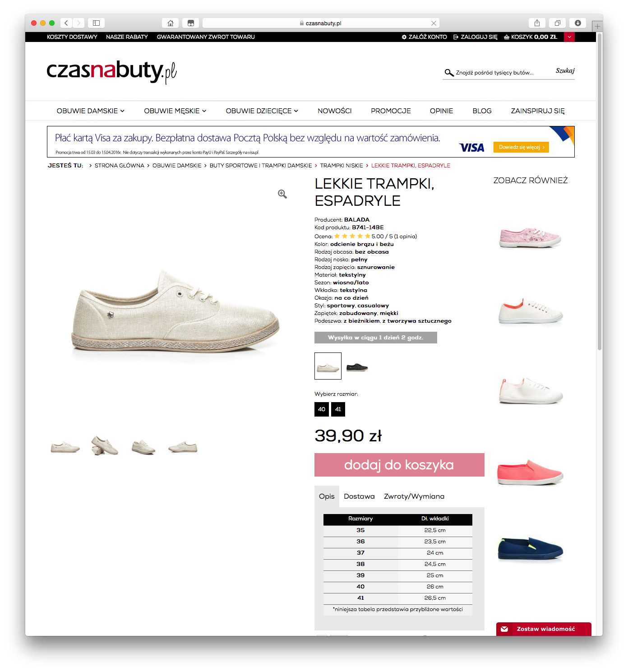The image size is (628, 672).
Task: Select size 41
Action: pyautogui.click(x=338, y=409)
